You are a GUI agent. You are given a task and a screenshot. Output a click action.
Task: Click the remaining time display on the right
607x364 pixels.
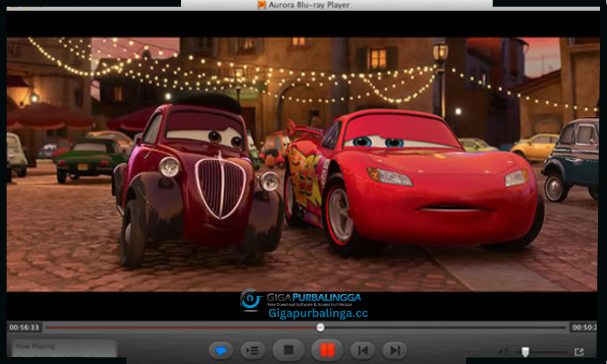click(585, 328)
